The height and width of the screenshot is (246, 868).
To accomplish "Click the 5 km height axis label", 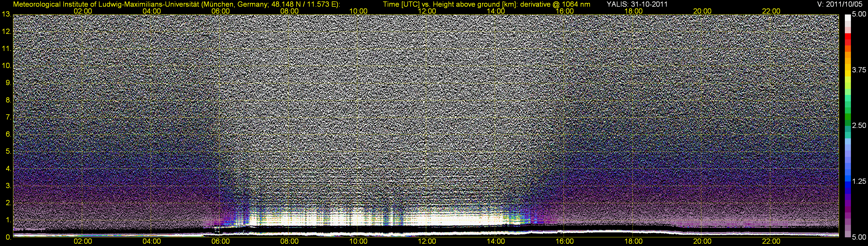I will [9, 152].
